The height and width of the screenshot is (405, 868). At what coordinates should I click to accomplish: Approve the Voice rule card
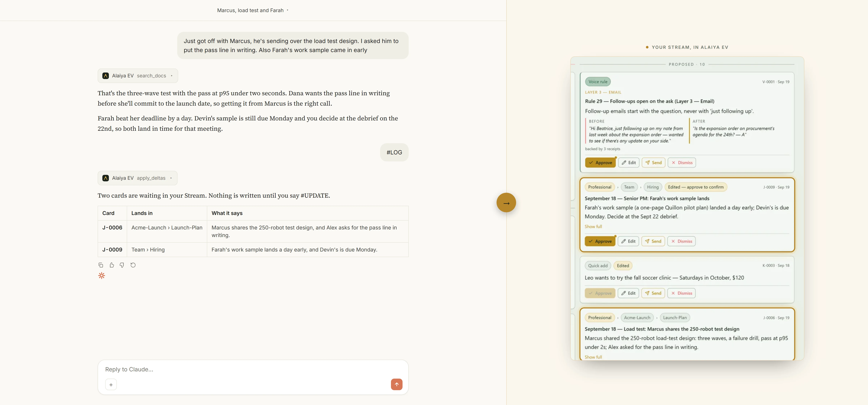click(x=600, y=163)
